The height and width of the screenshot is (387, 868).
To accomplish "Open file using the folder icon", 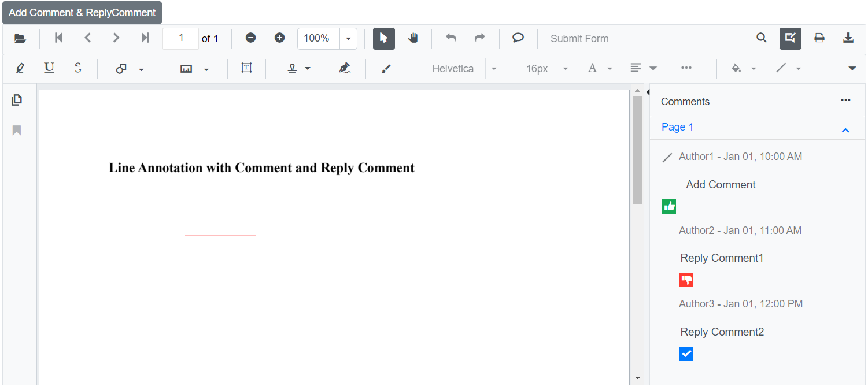I will [20, 39].
